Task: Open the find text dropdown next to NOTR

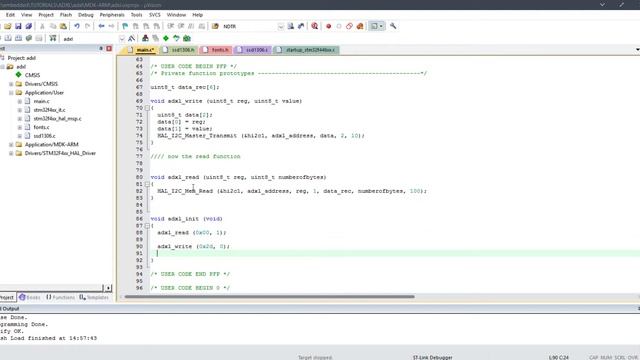Action: pos(280,27)
